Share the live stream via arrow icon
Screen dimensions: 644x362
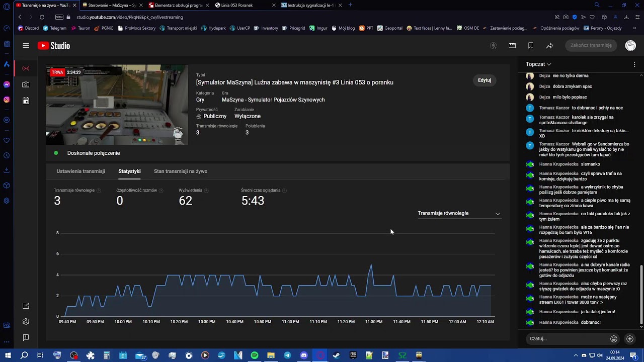(x=550, y=46)
